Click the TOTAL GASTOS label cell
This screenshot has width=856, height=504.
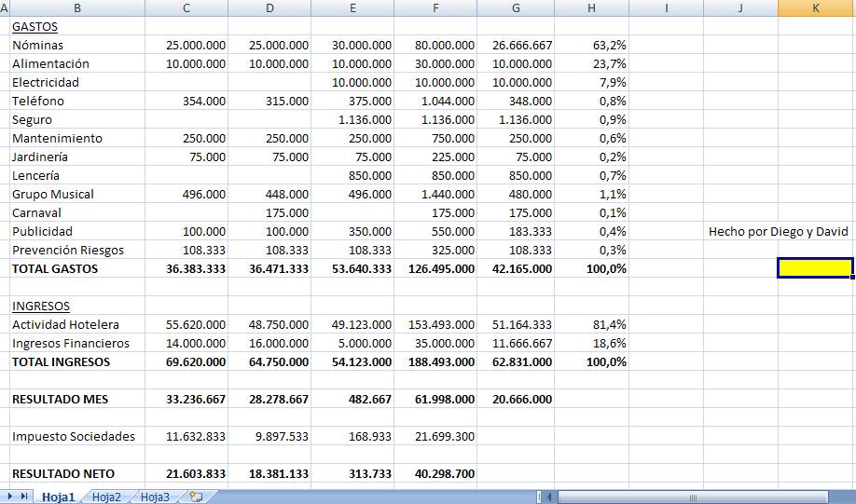(77, 268)
